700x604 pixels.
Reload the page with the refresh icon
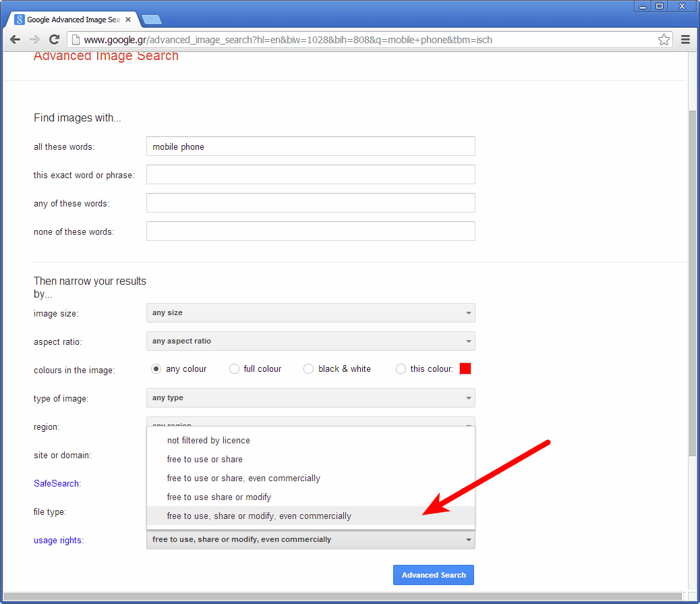click(55, 40)
